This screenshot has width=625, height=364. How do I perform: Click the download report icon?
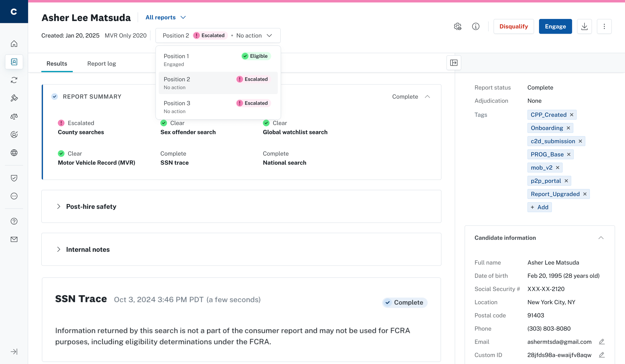click(584, 26)
